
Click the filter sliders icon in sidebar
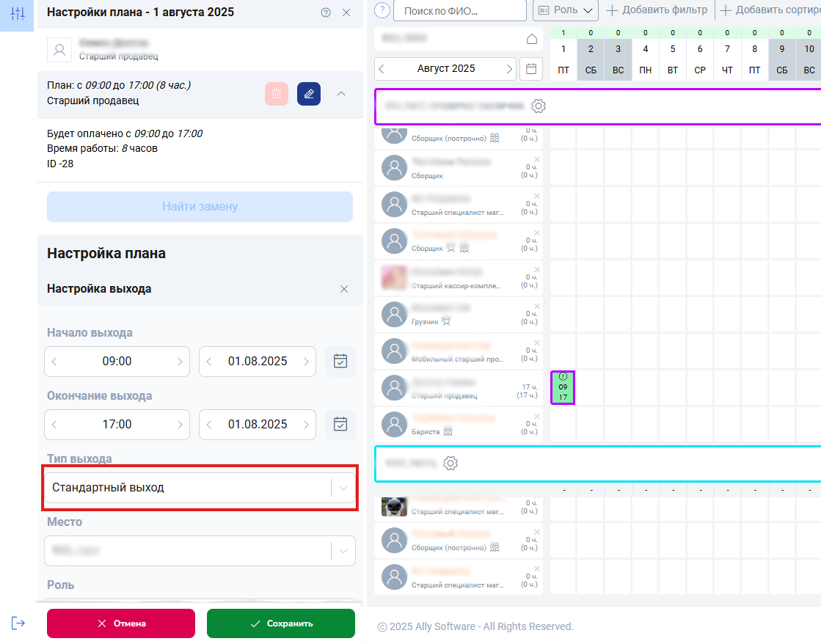point(18,14)
